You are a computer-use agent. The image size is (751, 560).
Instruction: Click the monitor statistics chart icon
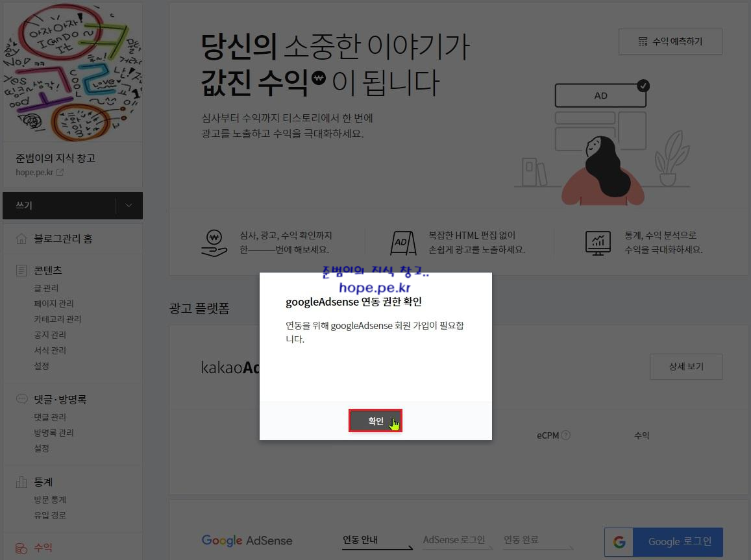598,243
